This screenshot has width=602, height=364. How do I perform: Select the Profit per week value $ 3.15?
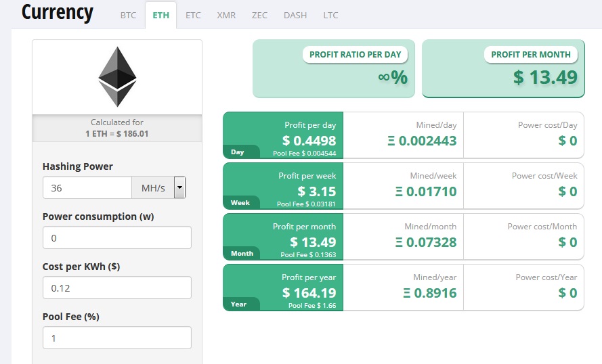(x=317, y=191)
